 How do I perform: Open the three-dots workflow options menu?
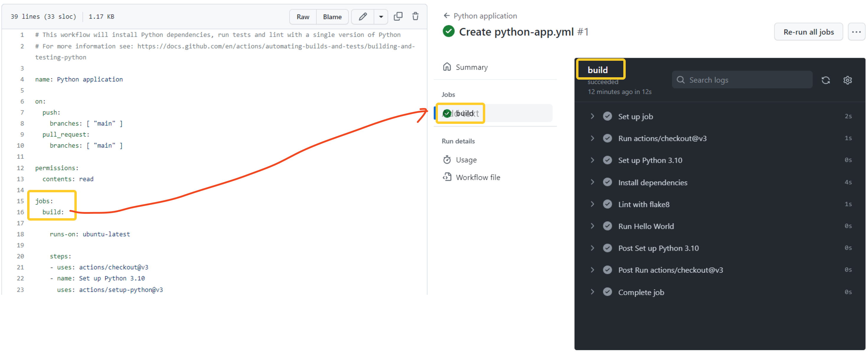[856, 32]
